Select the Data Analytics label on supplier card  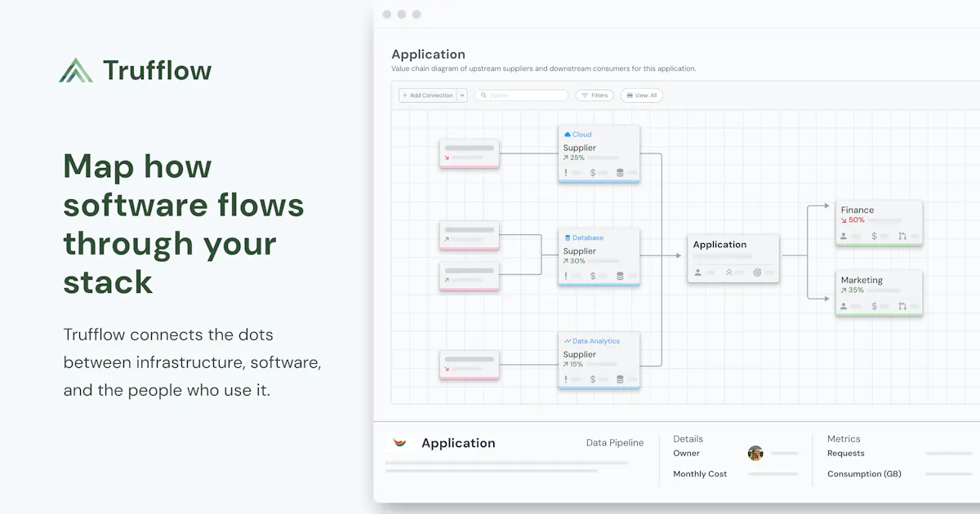point(596,341)
